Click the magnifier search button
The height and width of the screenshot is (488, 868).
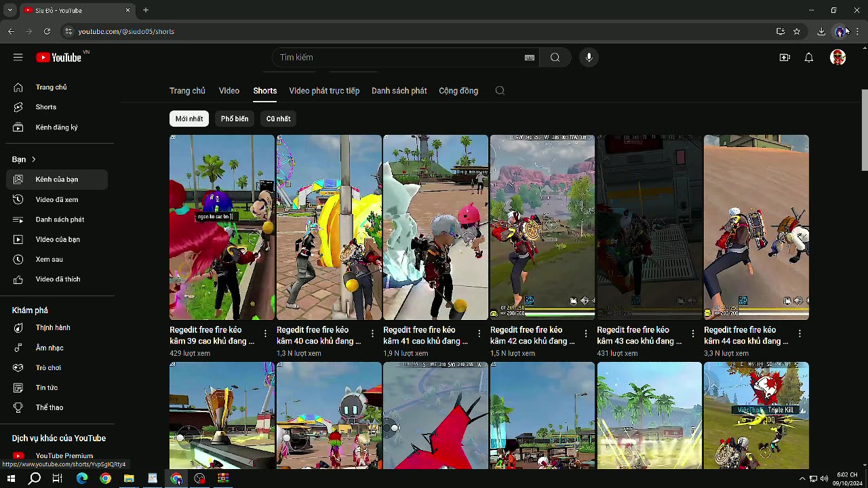coord(555,58)
